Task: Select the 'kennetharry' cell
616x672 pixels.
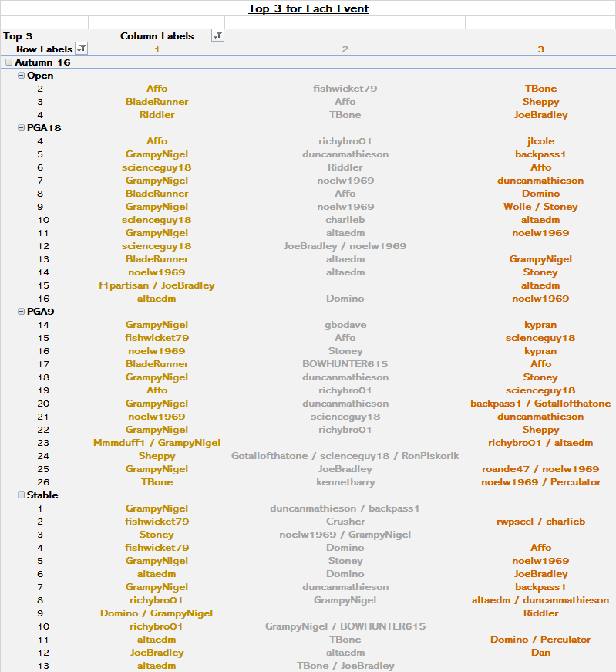Action: [345, 482]
